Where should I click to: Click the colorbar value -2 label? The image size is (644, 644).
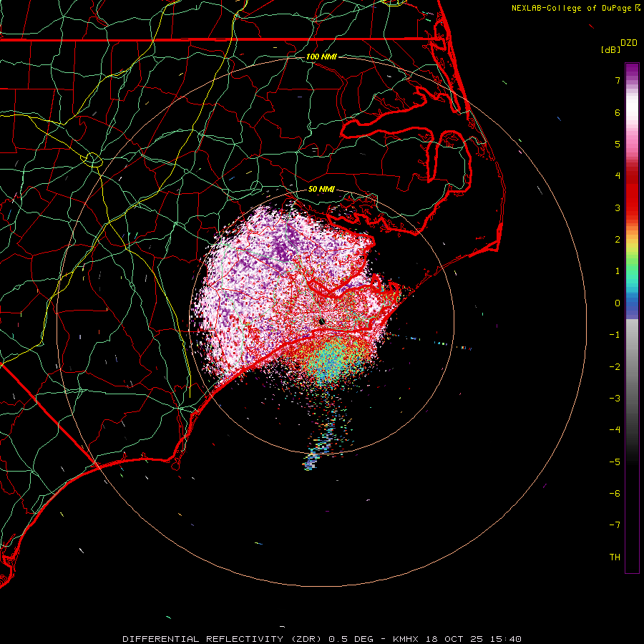[615, 366]
